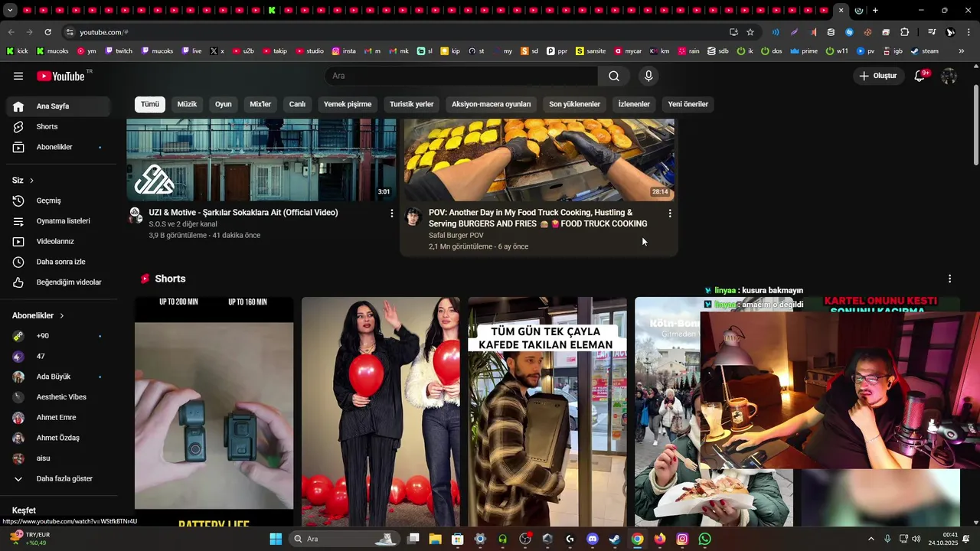Select the Yemek pişirme chip
This screenshot has width=980, height=551.
[x=348, y=104]
